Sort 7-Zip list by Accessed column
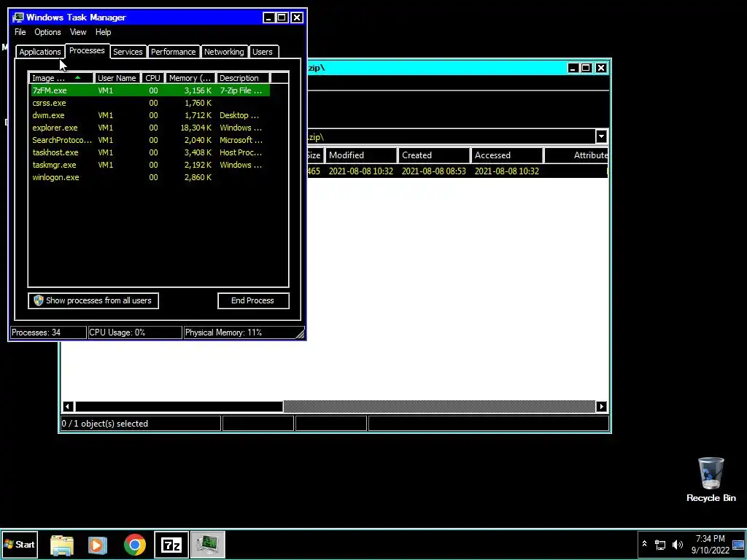This screenshot has height=560, width=747. point(507,155)
